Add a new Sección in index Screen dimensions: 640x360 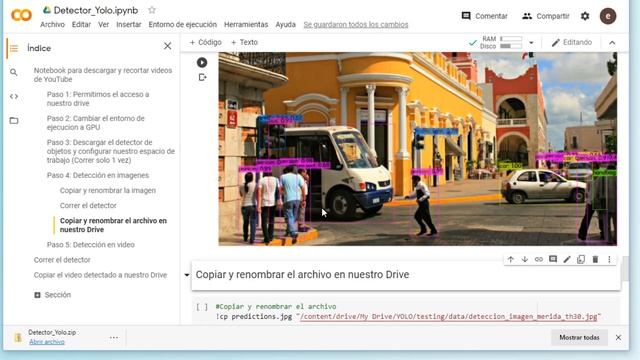point(53,295)
